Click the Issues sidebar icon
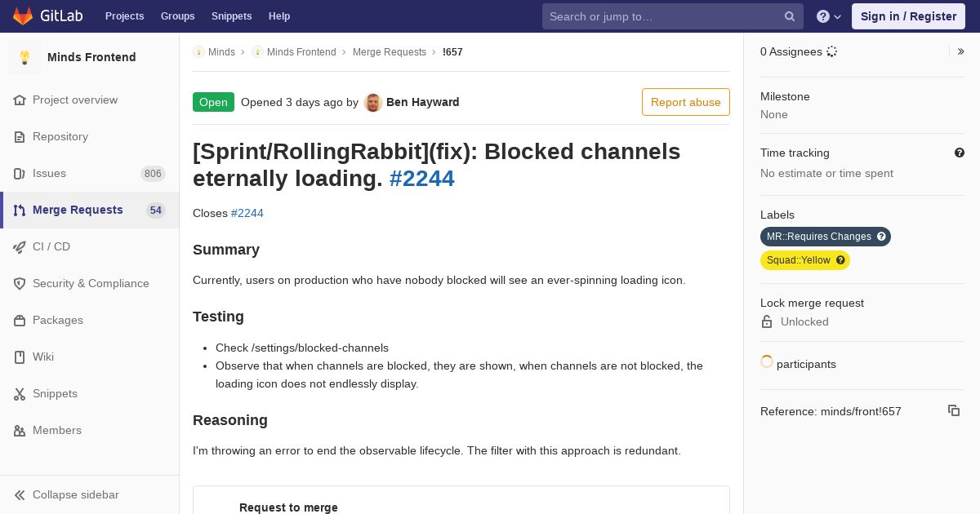Image resolution: width=980 pixels, height=514 pixels. 20,173
